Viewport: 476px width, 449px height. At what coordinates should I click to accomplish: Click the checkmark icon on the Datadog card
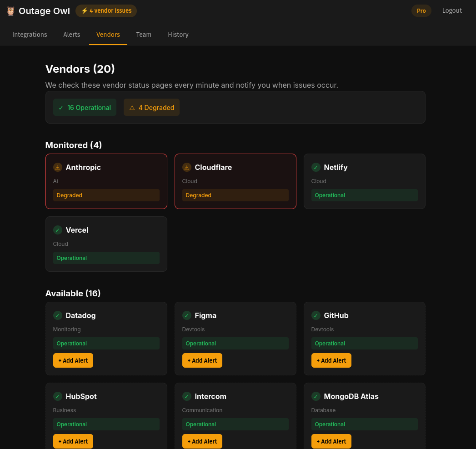57,315
